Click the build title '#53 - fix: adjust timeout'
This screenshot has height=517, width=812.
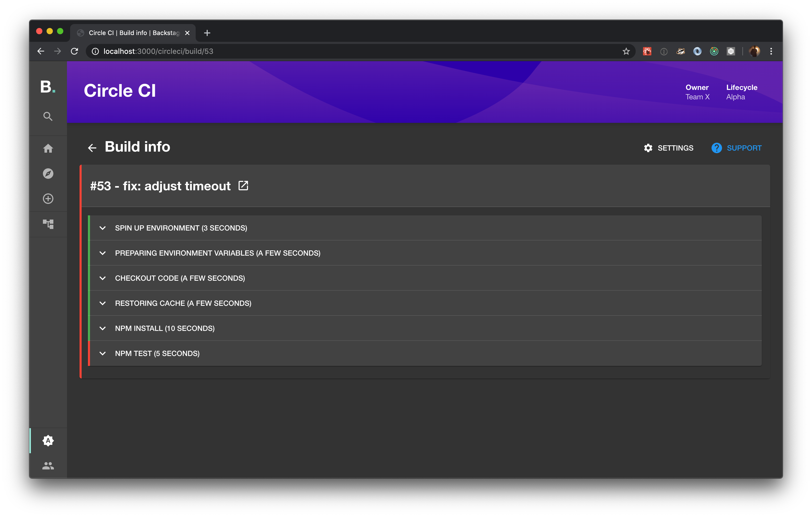(x=160, y=186)
